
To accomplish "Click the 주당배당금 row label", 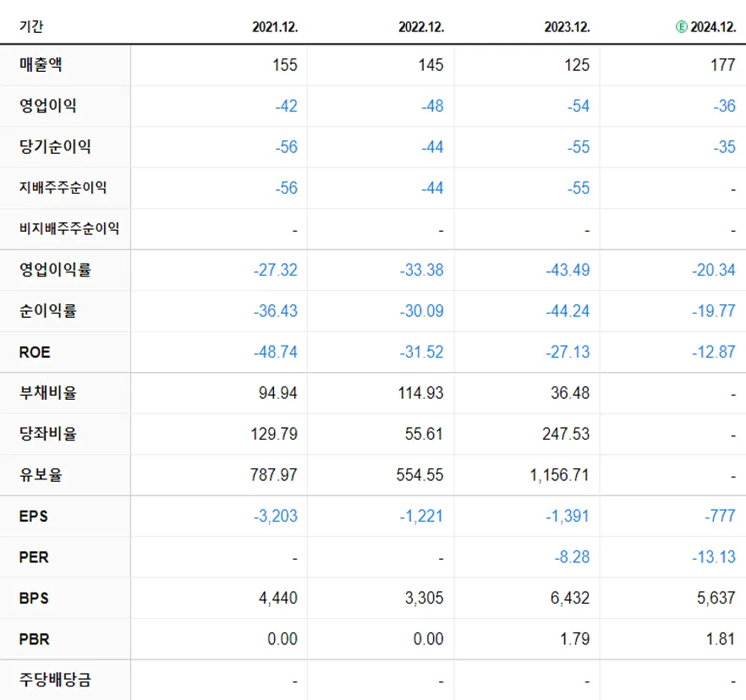I will click(55, 680).
